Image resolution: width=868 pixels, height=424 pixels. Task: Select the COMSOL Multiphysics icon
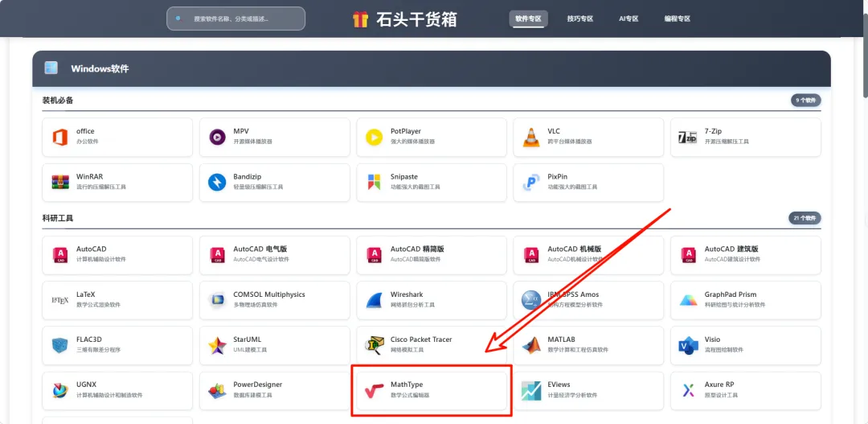pyautogui.click(x=217, y=300)
